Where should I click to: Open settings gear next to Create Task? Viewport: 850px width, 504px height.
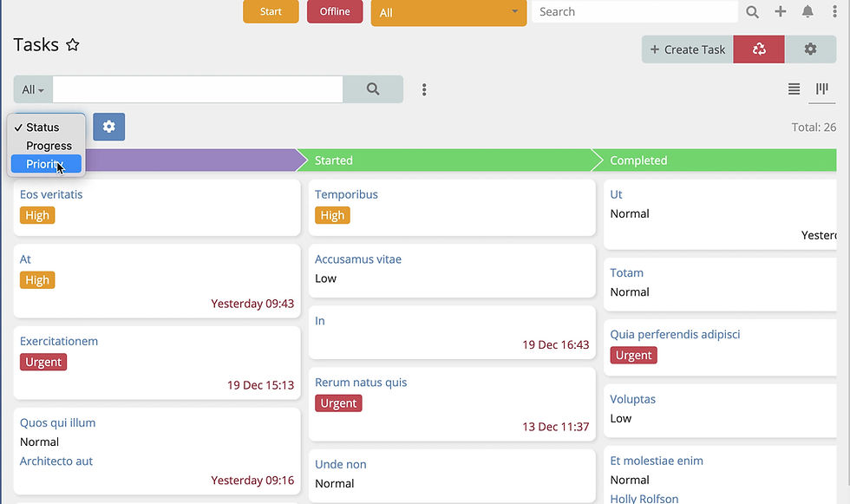point(810,49)
